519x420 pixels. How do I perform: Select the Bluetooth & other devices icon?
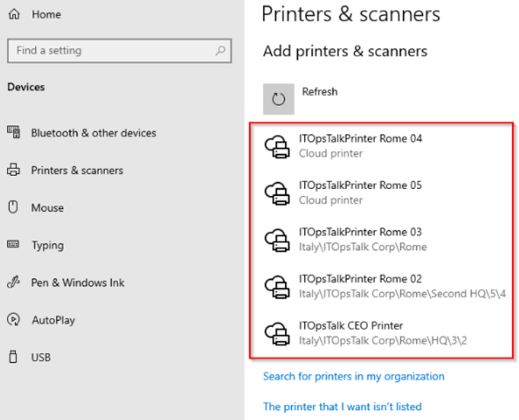14,133
